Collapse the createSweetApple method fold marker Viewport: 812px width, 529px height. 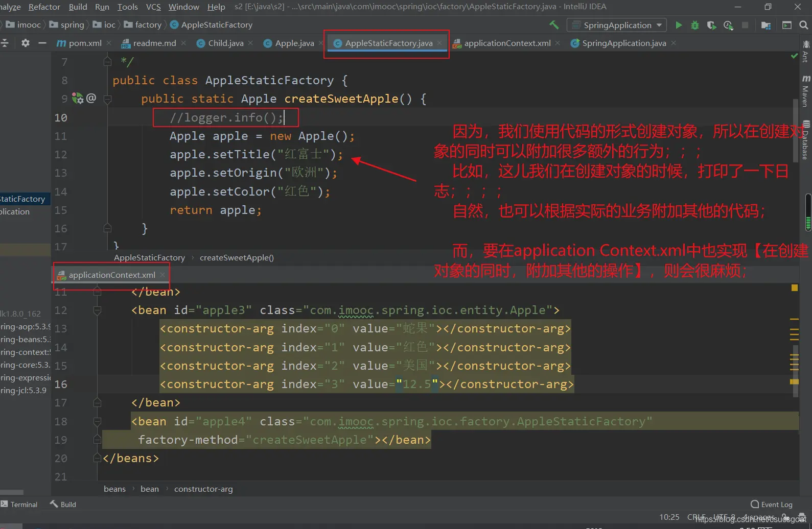pos(107,99)
